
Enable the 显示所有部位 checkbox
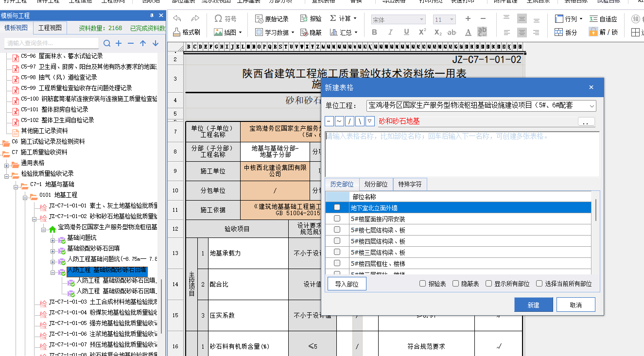tap(489, 284)
